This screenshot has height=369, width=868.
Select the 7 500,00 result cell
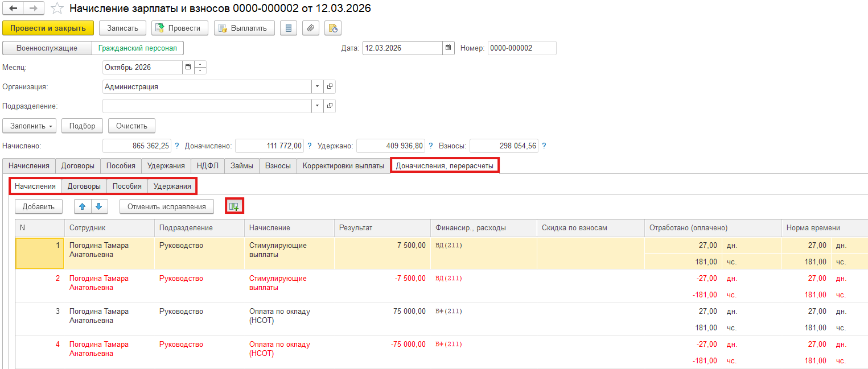pyautogui.click(x=382, y=253)
